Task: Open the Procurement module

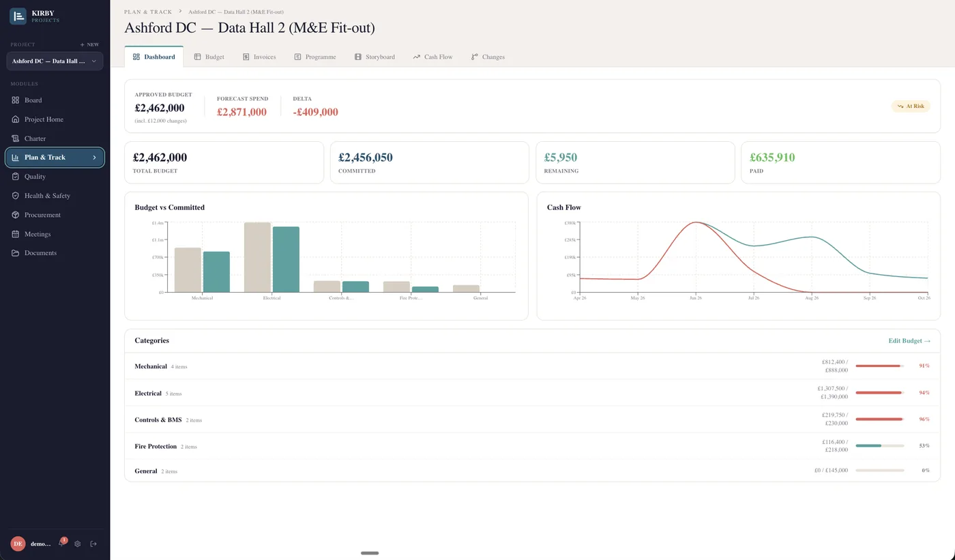Action: coord(55,215)
